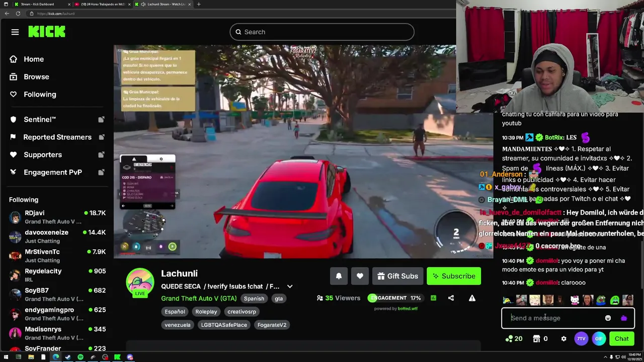
Task: Open davooxeneize followed channel
Action: (x=57, y=237)
